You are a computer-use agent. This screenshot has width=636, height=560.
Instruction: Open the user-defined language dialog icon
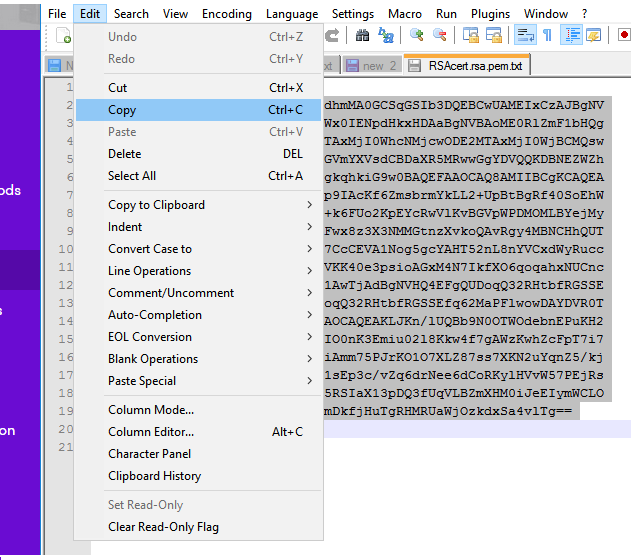pyautogui.click(x=594, y=35)
